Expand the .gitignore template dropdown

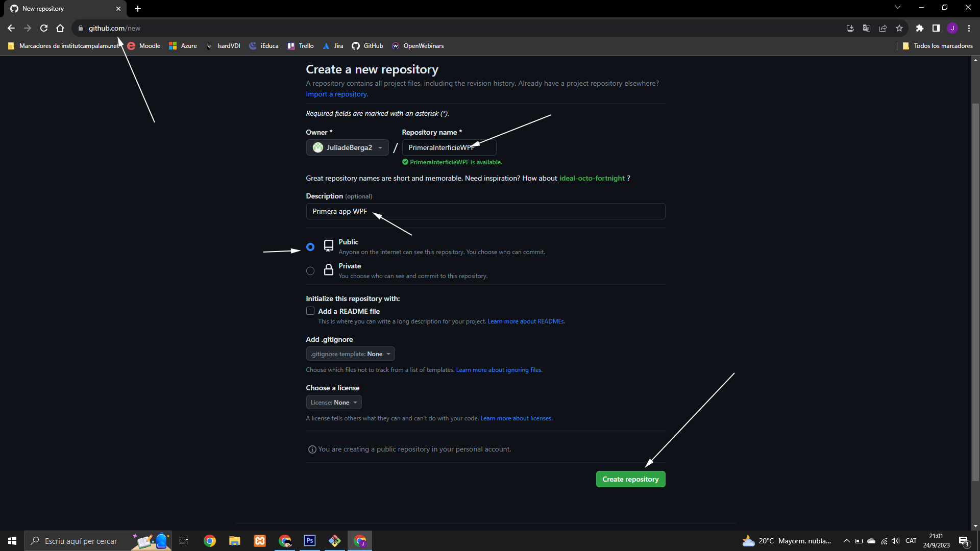(350, 354)
